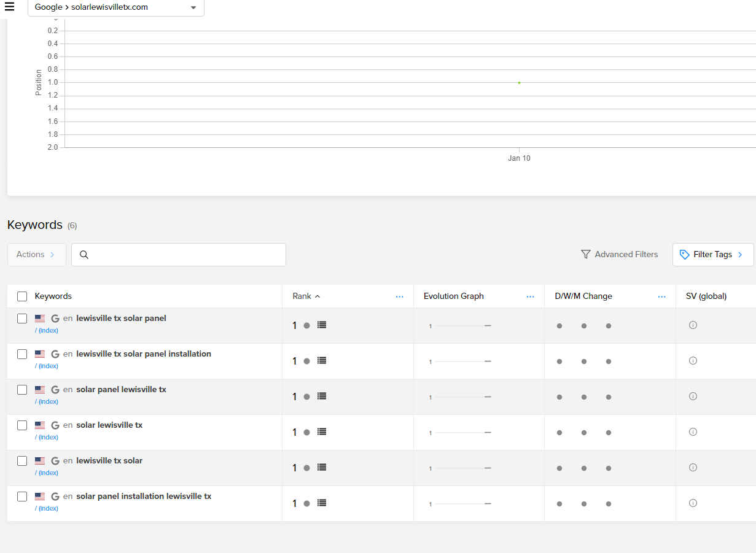Sort by the Rank column
This screenshot has height=553, width=756.
tap(306, 296)
